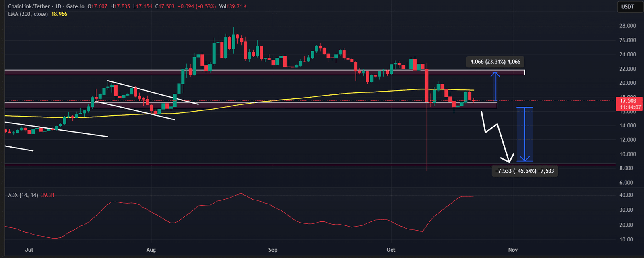Image resolution: width=644 pixels, height=258 pixels.
Task: Click the current price label 17.503
Action: tap(628, 101)
